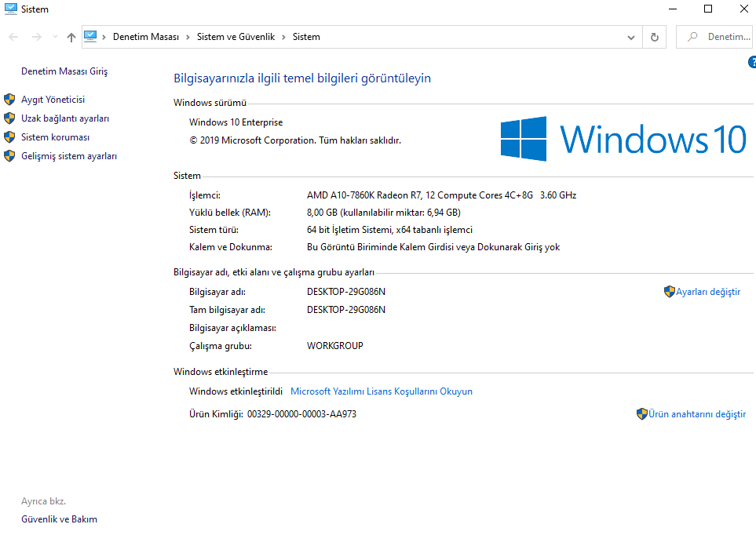Click Bilgisayarınızla ilgili temel bilgileri heading
The height and width of the screenshot is (535, 756).
302,78
